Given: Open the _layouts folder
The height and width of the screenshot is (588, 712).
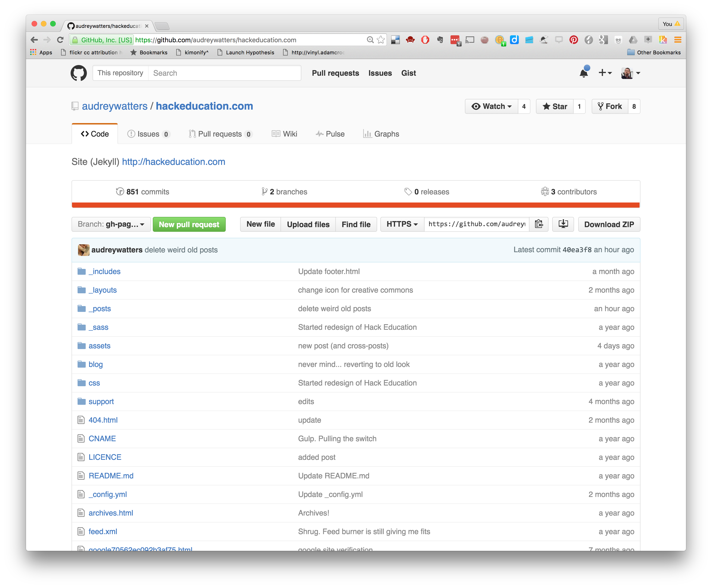Looking at the screenshot, I should coord(102,290).
